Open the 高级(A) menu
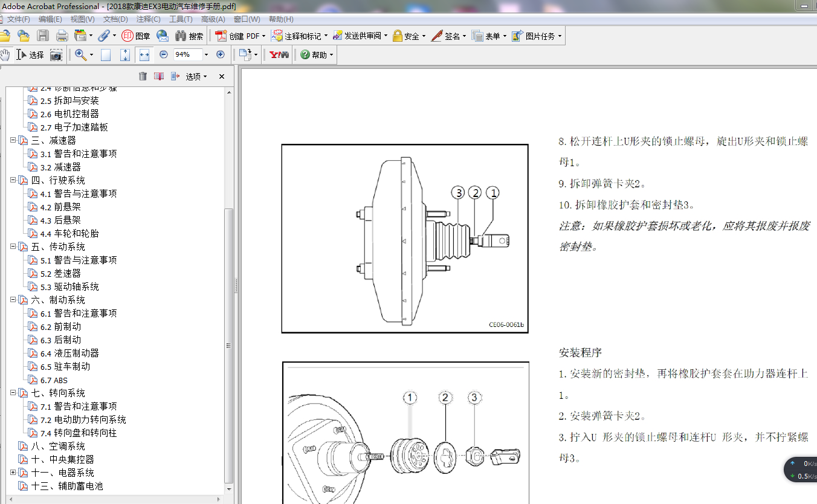Screen dimensions: 817x504 [213, 19]
